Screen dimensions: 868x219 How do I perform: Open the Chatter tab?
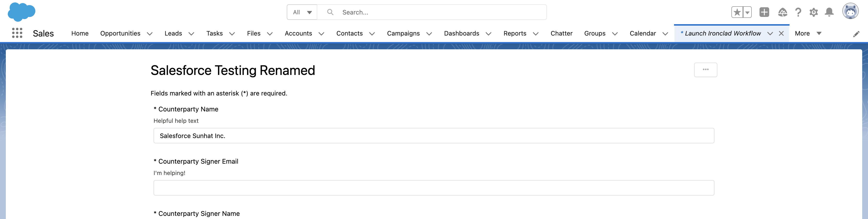point(561,33)
